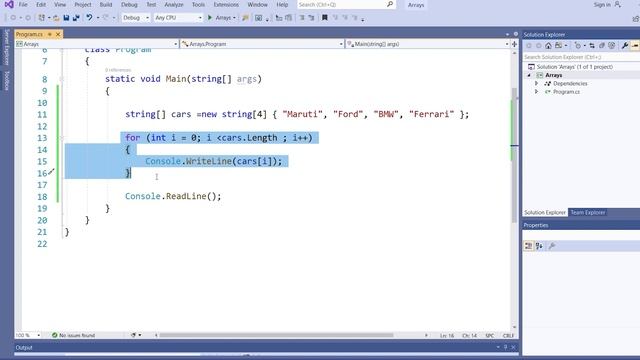Close the Program.cs tab
The height and width of the screenshot is (360, 640).
point(58,34)
